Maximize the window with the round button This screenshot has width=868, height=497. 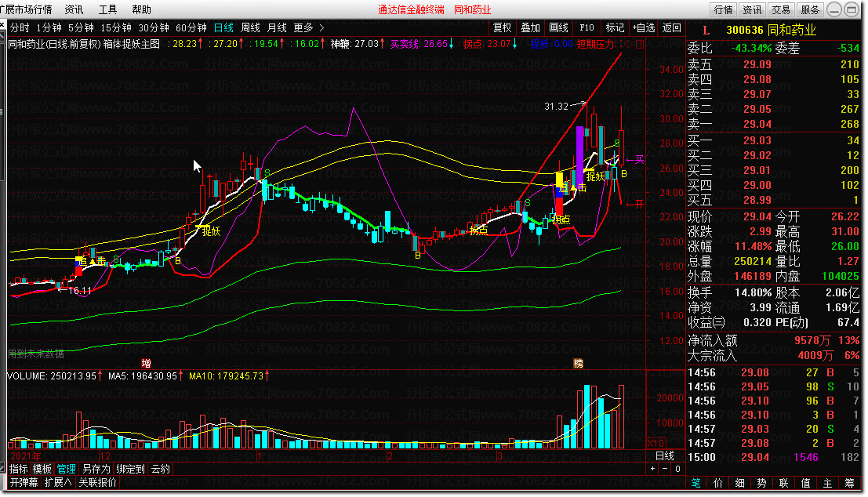pos(852,9)
